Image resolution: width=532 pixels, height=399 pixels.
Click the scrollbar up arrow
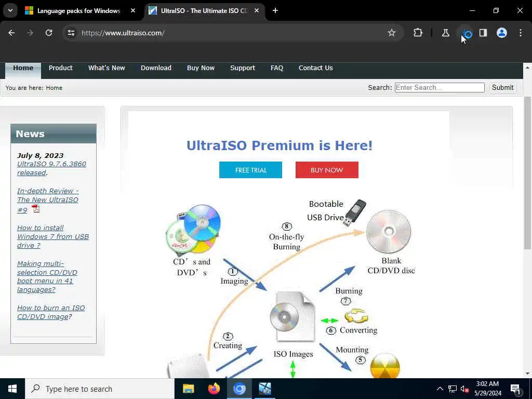click(x=527, y=68)
